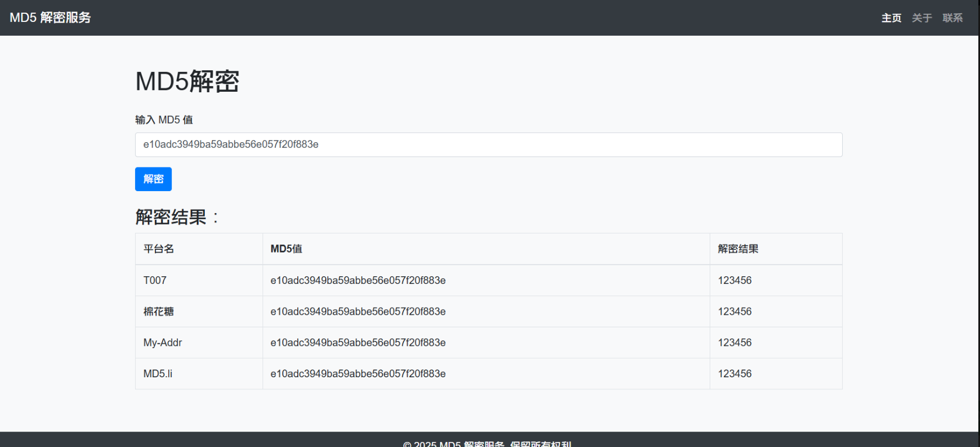Select the 棉花糖 platform name cell
980x447 pixels.
pyautogui.click(x=159, y=311)
